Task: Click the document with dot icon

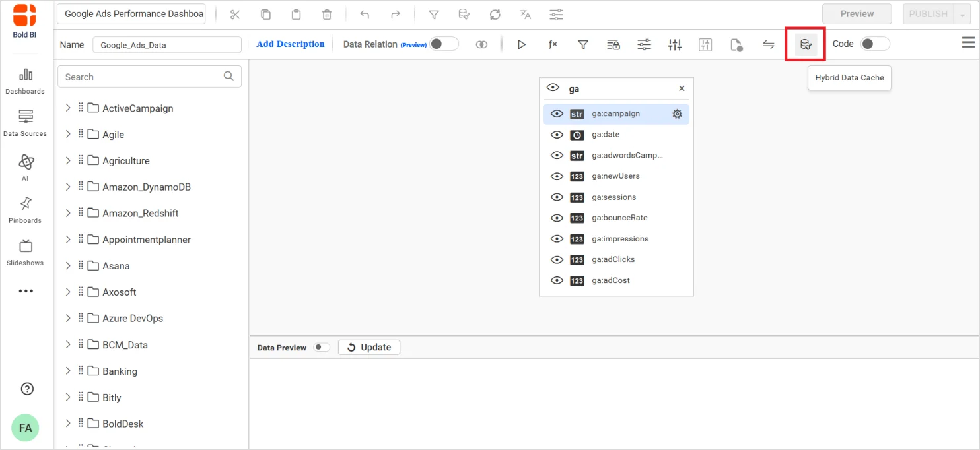Action: coord(737,44)
